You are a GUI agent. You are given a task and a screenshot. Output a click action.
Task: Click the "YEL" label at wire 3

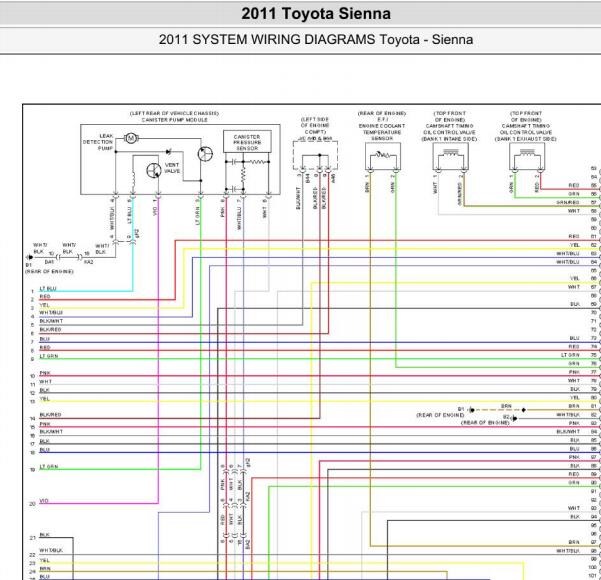tap(44, 305)
